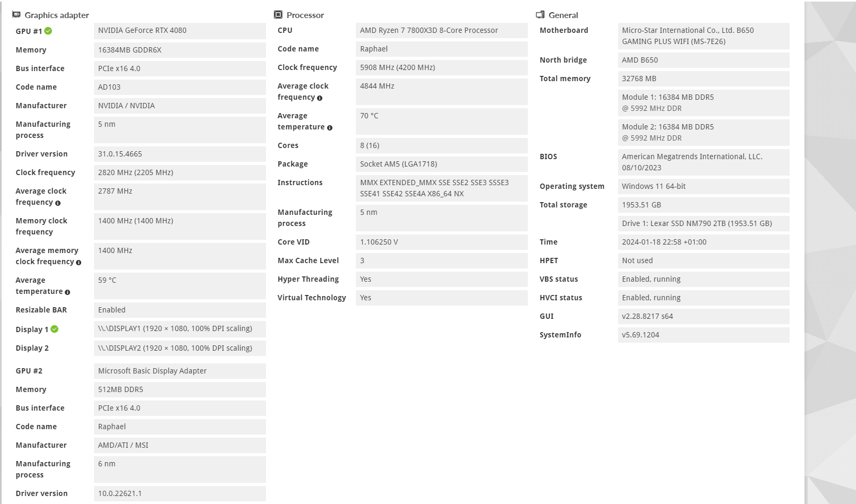Click the AMD B650 north bridge value
This screenshot has height=504, width=856.
pos(704,60)
